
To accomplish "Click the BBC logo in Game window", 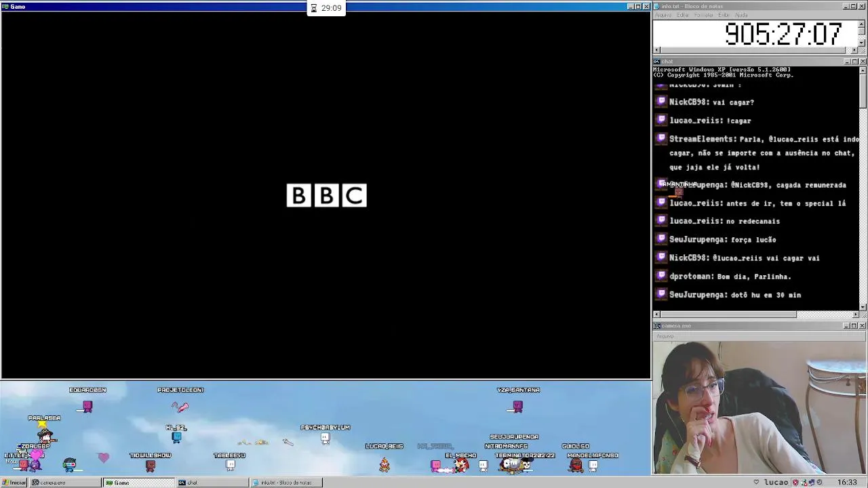I will 326,195.
